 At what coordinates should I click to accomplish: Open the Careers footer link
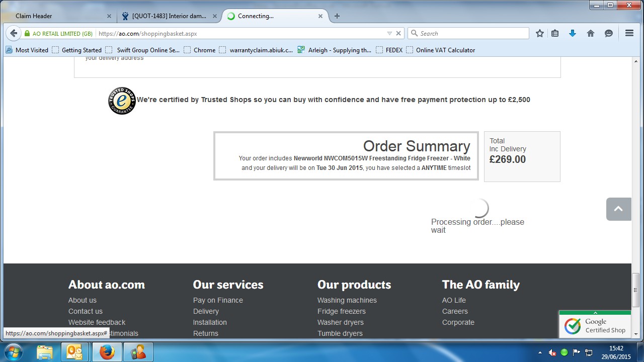point(455,311)
